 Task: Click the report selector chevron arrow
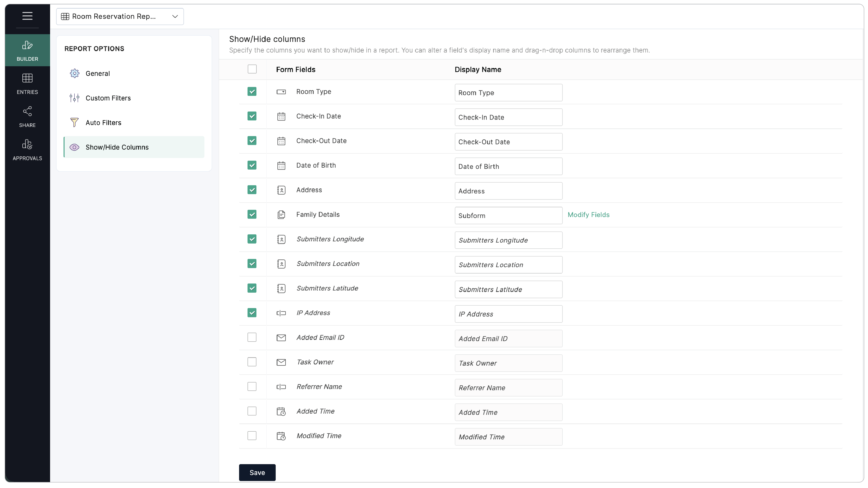175,17
